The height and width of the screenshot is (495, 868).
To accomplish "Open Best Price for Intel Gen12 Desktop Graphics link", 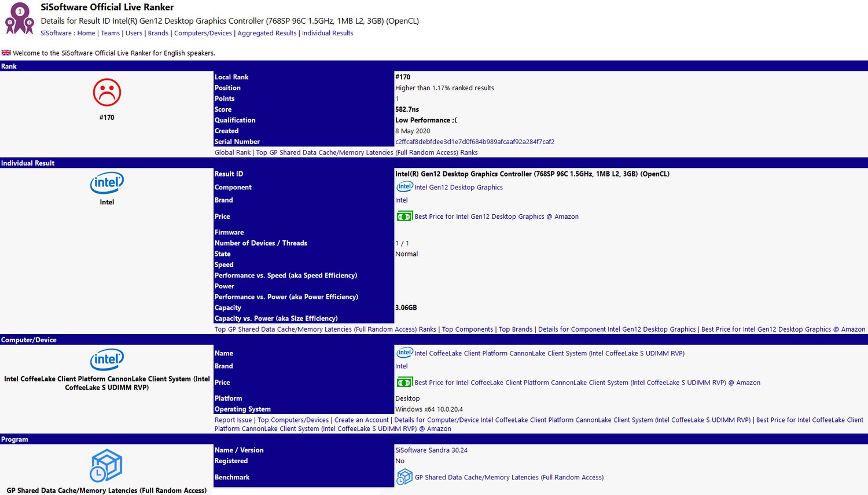I will [496, 217].
